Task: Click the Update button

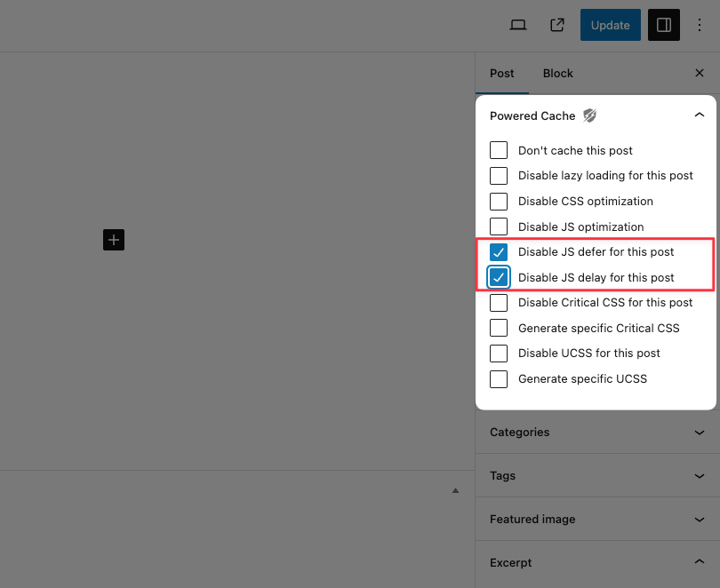Action: (611, 25)
